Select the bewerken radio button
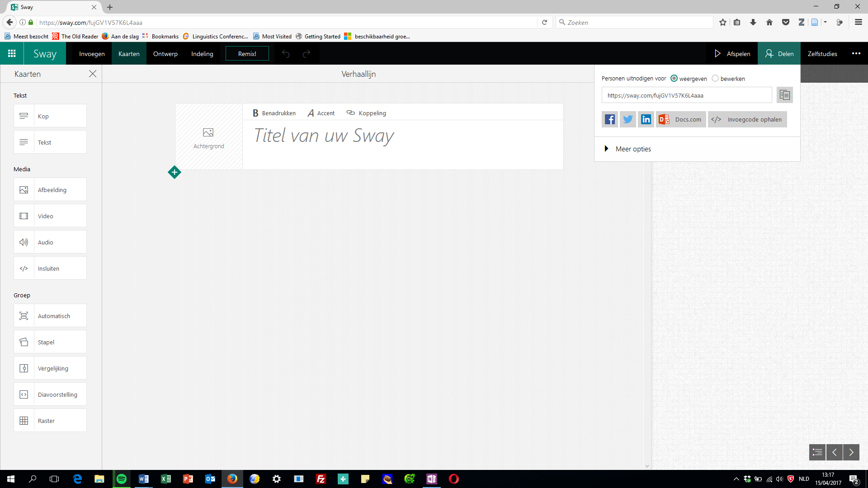Image resolution: width=868 pixels, height=488 pixels. pyautogui.click(x=715, y=79)
